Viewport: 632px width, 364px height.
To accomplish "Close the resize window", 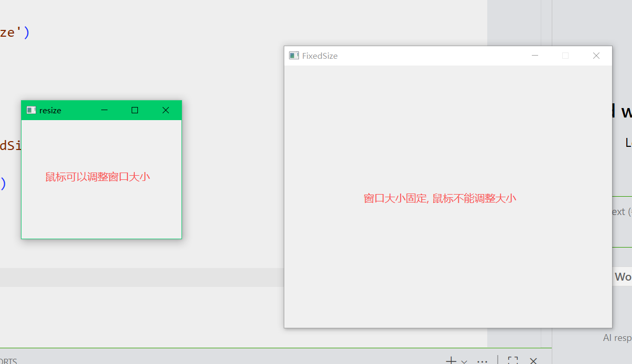I will (x=166, y=110).
